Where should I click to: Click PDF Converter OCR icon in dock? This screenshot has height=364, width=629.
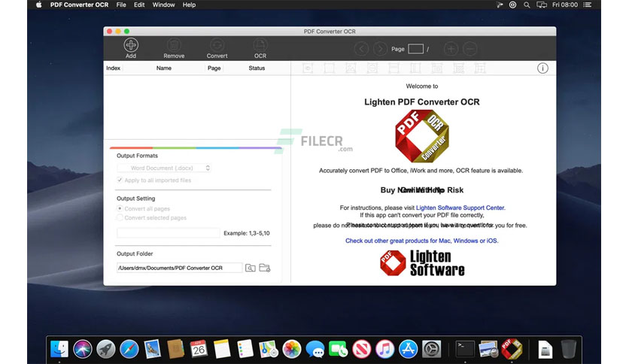click(x=512, y=349)
